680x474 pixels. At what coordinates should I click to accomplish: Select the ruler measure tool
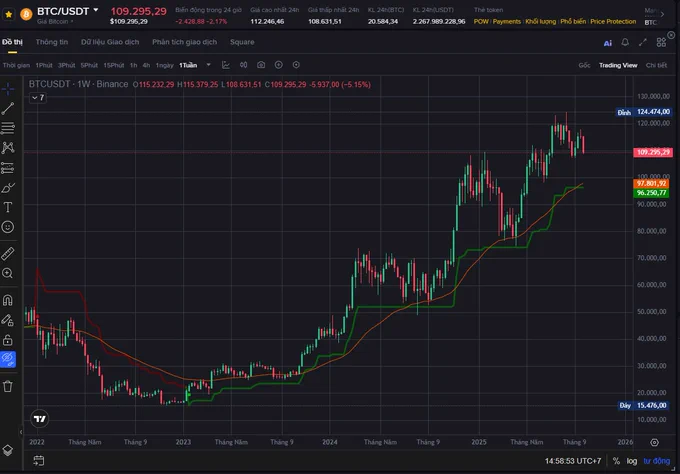[x=8, y=253]
